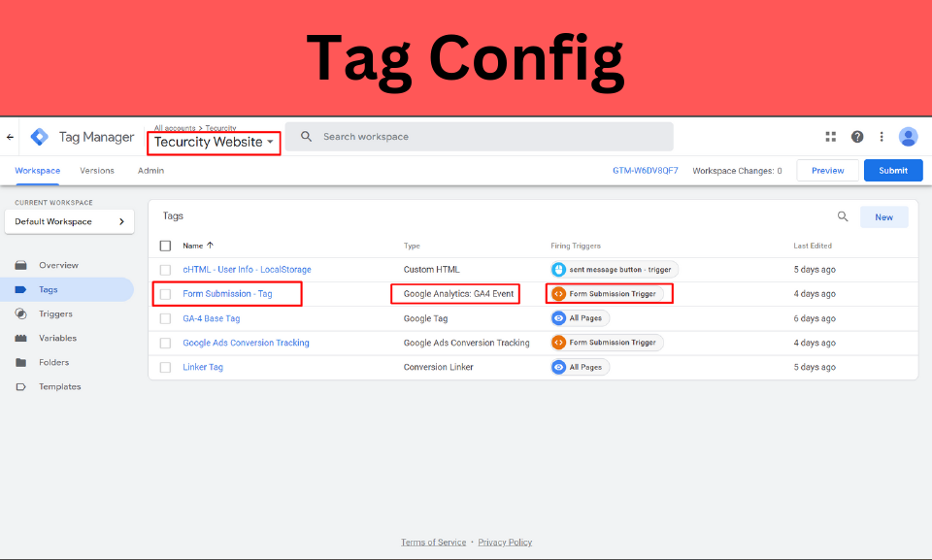Open the Linker Tag link
This screenshot has height=560, width=932.
click(x=203, y=368)
